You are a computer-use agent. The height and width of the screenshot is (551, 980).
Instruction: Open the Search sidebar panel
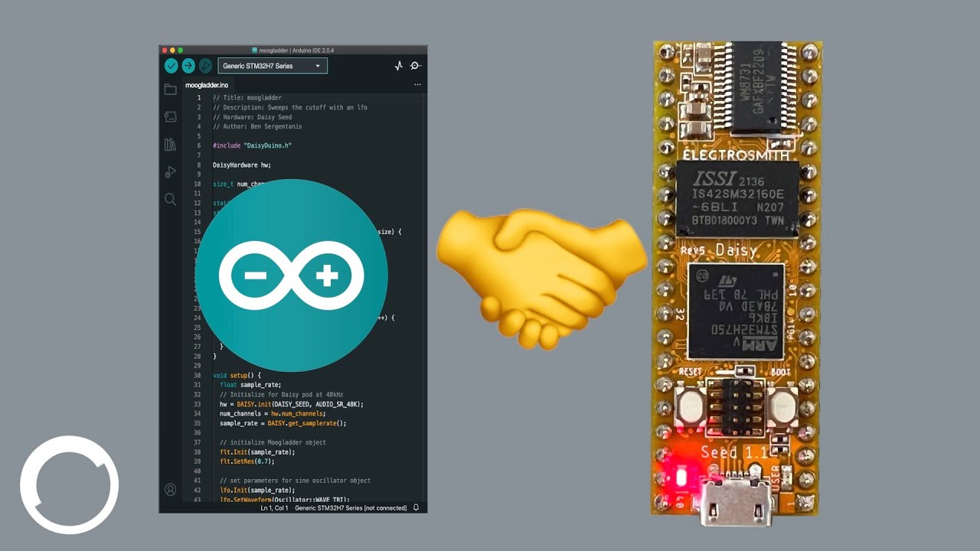click(x=170, y=199)
